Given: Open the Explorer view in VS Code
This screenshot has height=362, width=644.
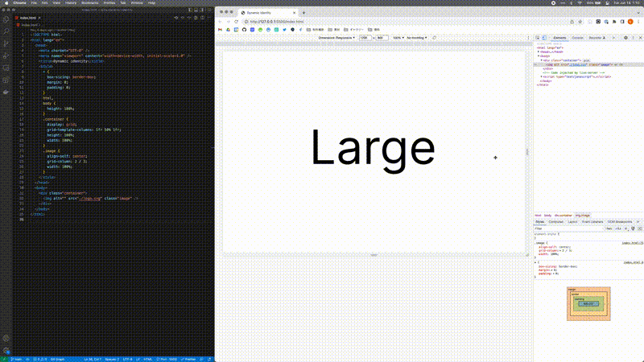Looking at the screenshot, I should point(6,19).
